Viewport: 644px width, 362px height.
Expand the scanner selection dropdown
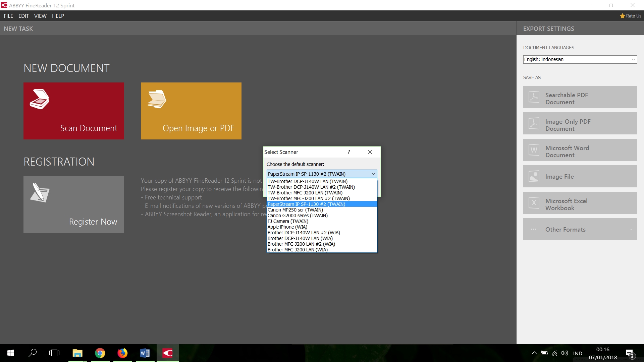pos(373,173)
